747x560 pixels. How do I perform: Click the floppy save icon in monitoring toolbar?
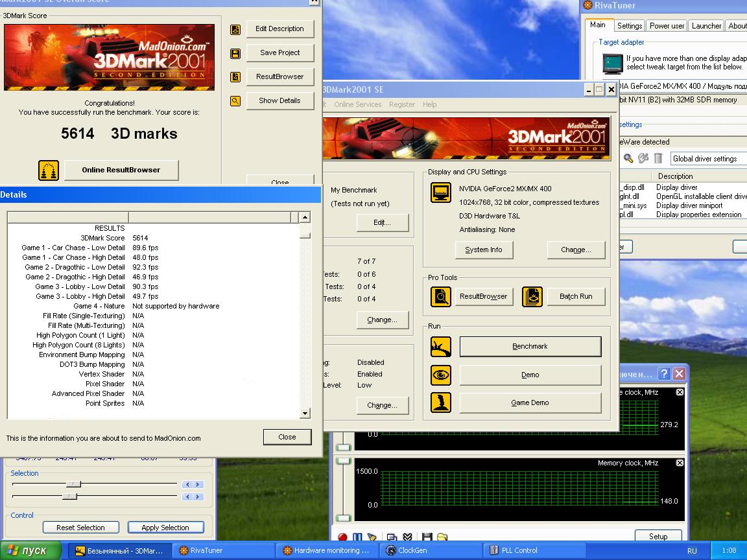[427, 537]
